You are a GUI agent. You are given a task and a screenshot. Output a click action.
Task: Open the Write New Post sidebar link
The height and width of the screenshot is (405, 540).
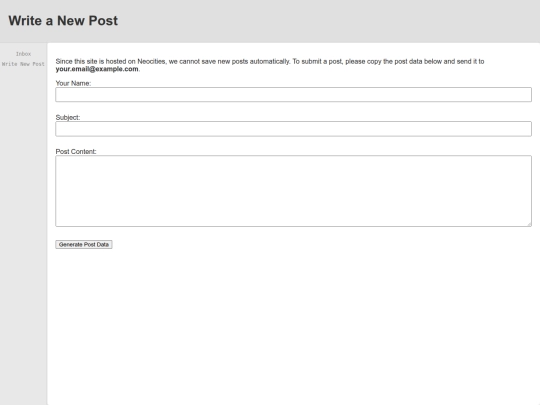(x=23, y=64)
